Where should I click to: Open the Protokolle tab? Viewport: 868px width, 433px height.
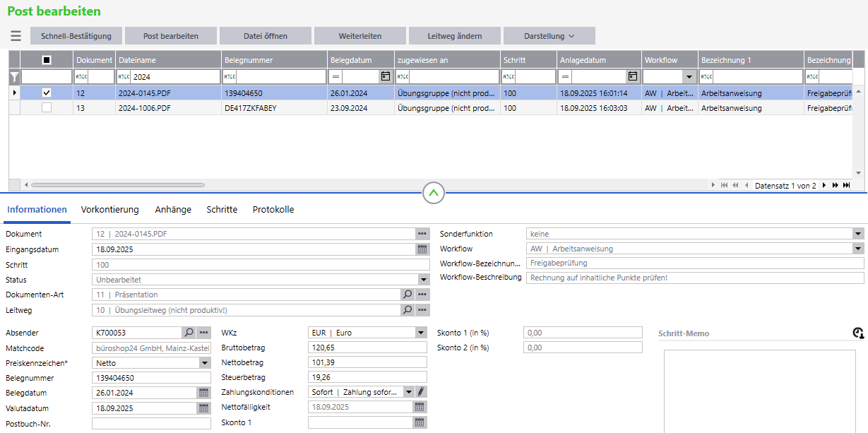point(273,210)
